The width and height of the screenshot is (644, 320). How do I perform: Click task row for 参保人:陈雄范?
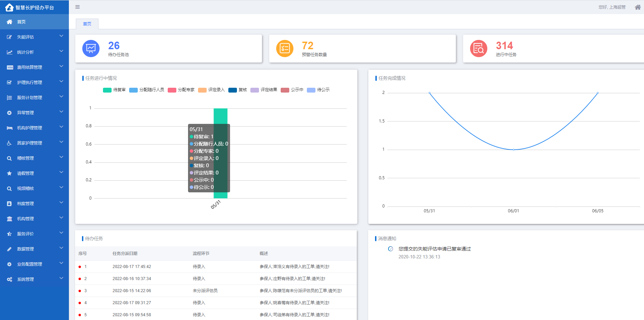[216, 291]
